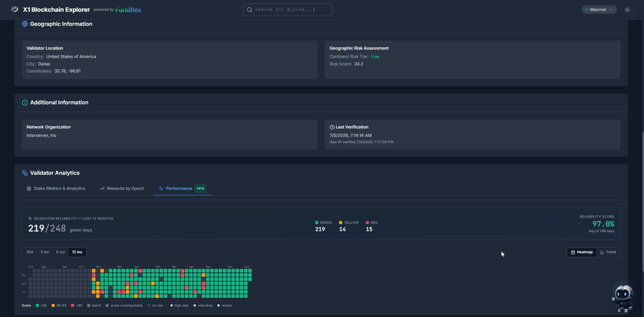Click the score uncomputable hatched legend icon

point(107,305)
